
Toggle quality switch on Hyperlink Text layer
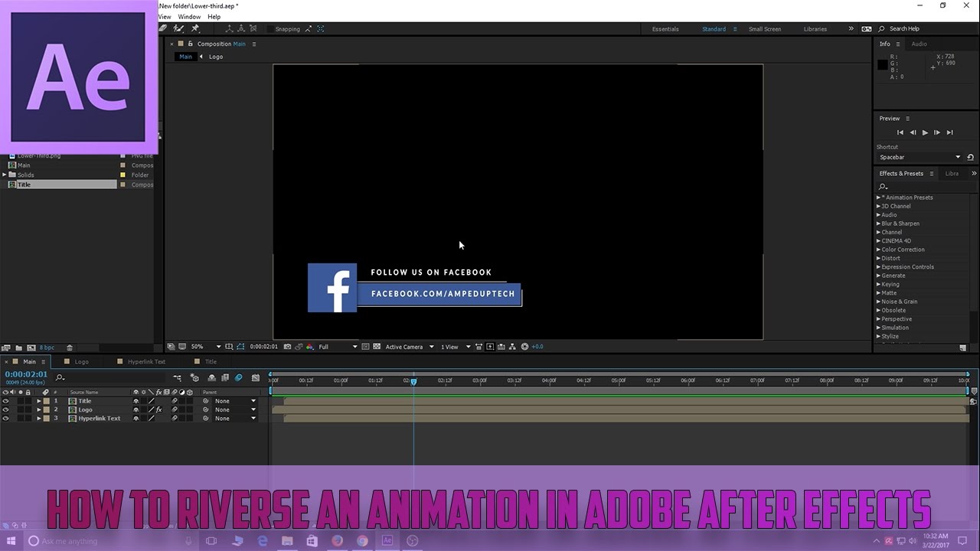coord(151,419)
